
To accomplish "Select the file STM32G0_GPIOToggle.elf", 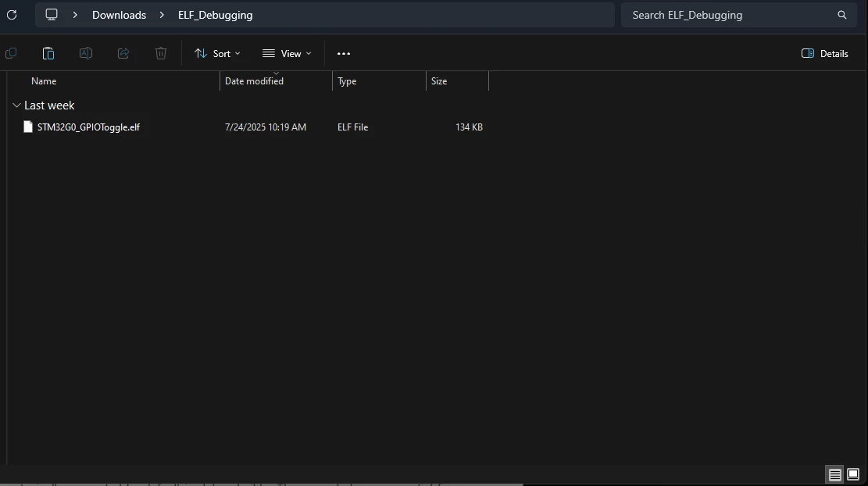I will 88,127.
